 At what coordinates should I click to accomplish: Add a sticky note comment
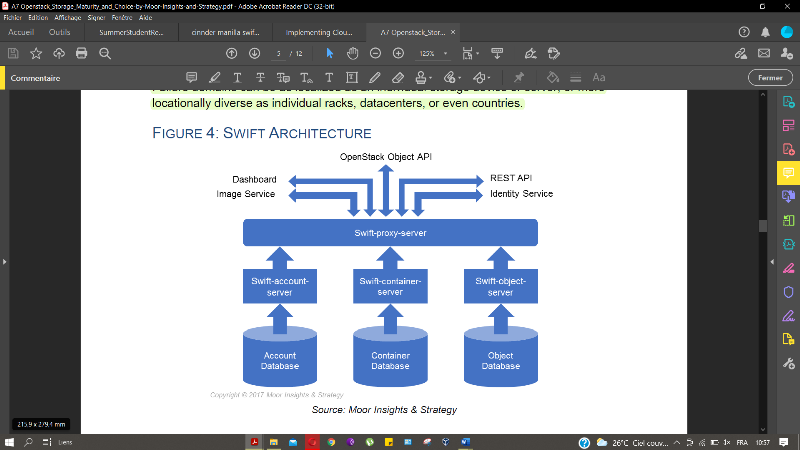click(190, 77)
